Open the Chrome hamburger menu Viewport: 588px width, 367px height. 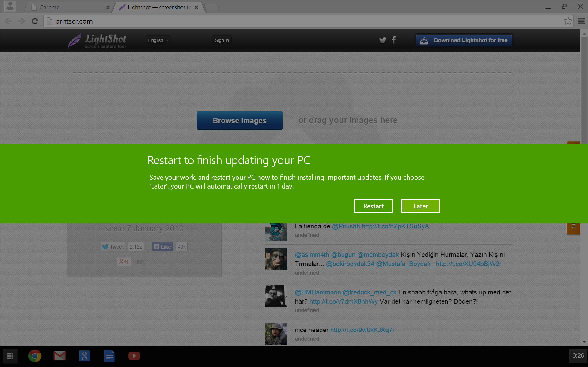coord(581,21)
